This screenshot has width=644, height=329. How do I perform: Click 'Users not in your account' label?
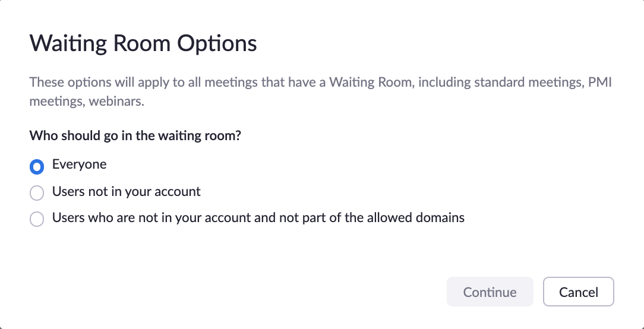pyautogui.click(x=126, y=192)
